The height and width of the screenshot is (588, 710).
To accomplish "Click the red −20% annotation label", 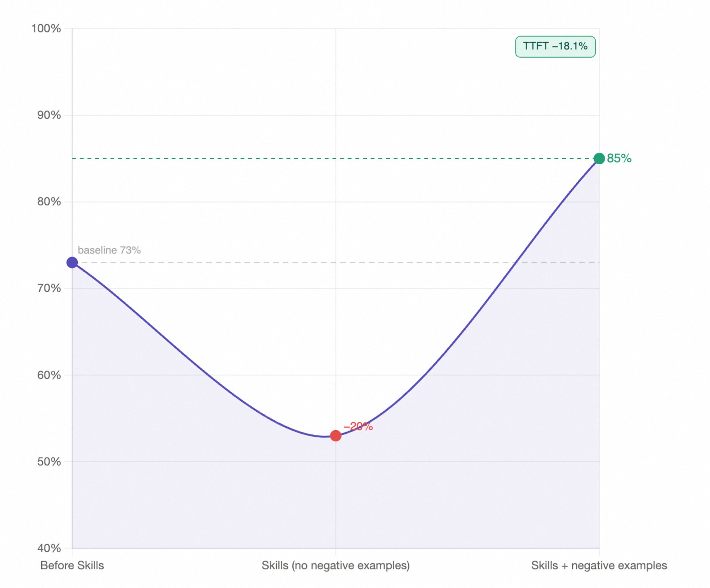I will [x=358, y=426].
